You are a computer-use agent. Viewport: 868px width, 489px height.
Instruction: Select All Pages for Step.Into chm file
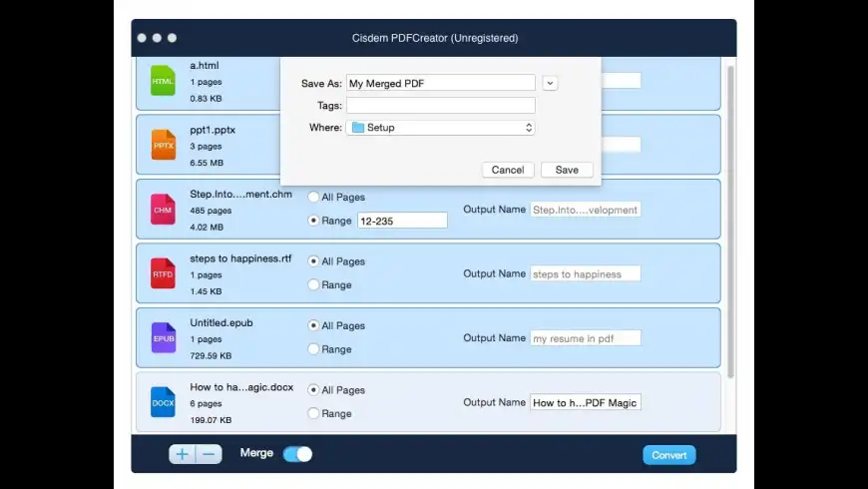[313, 197]
